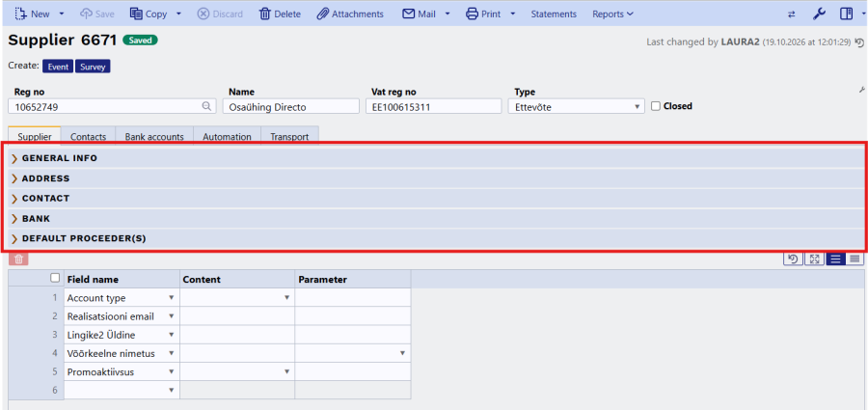Expand the Contact section
This screenshot has height=410, width=868.
coord(435,199)
